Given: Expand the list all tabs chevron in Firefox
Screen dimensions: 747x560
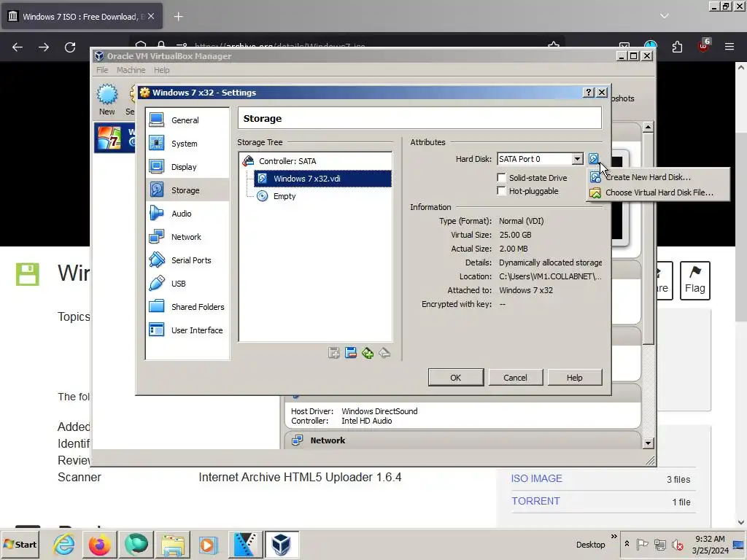Looking at the screenshot, I should (x=664, y=16).
